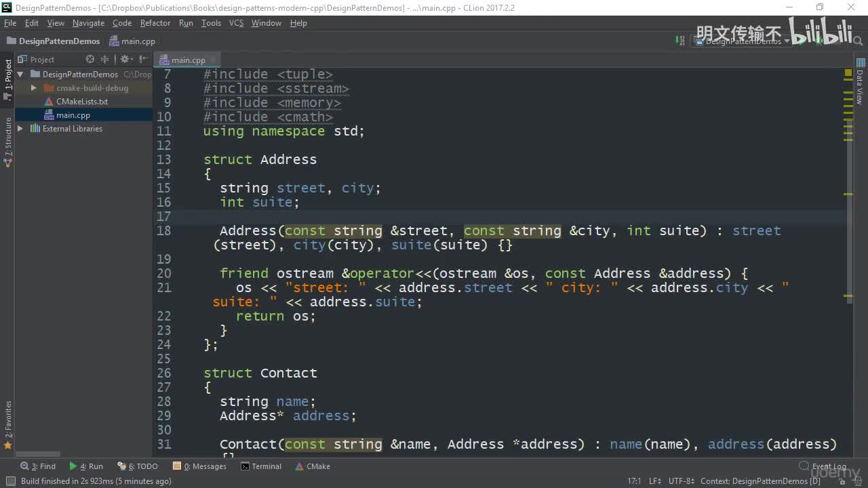Click the Build (binary 0101) icon in toolbar
This screenshot has width=868, height=488.
[680, 41]
